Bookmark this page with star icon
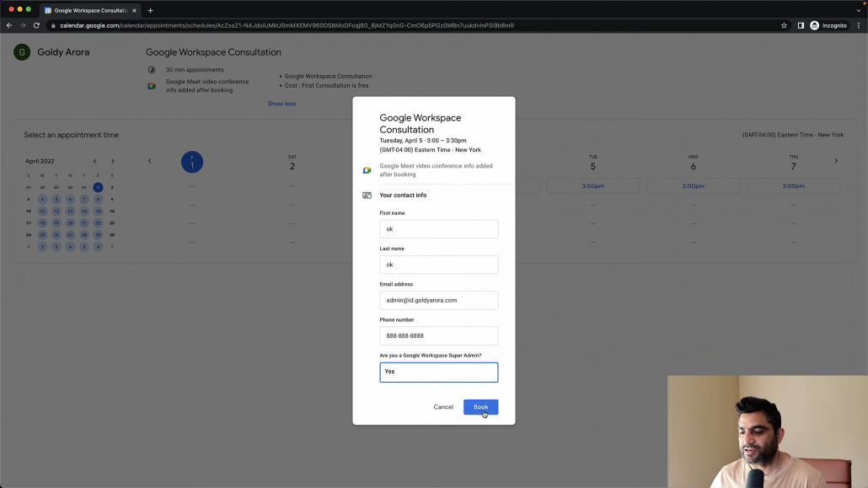 784,25
